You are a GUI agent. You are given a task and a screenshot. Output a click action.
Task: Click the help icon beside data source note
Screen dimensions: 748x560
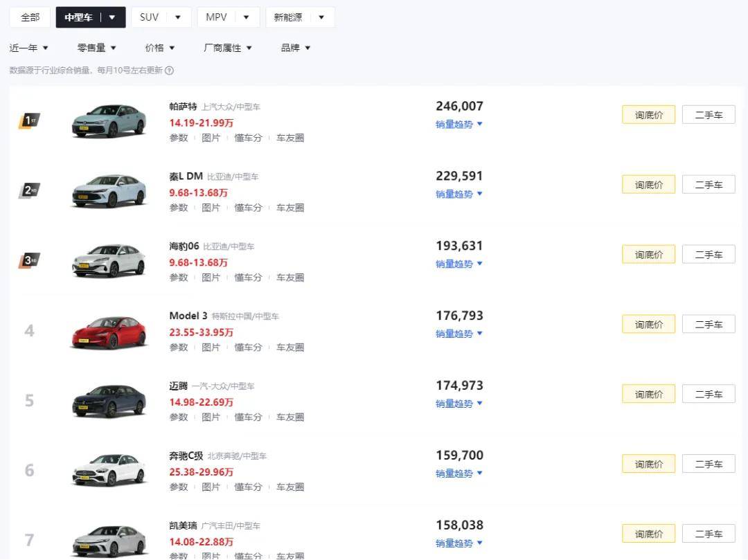(170, 71)
